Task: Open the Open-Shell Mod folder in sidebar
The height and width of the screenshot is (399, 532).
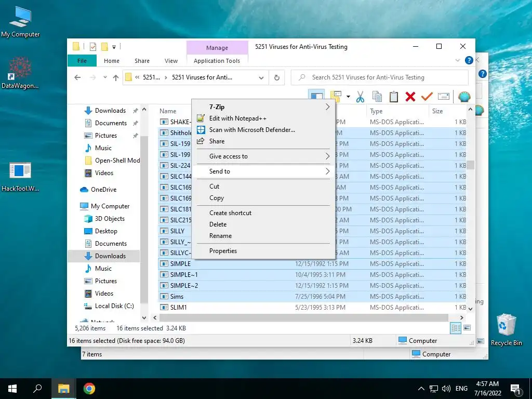Action: click(x=117, y=161)
